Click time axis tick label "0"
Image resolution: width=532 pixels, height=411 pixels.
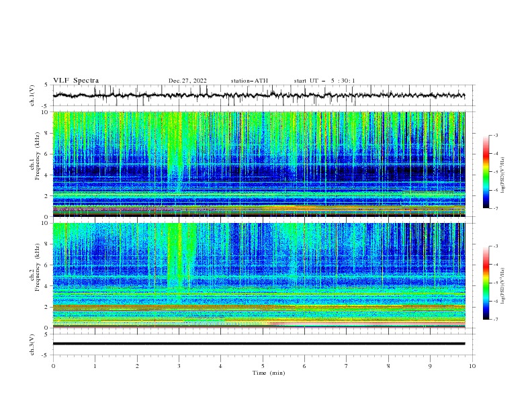click(x=53, y=366)
